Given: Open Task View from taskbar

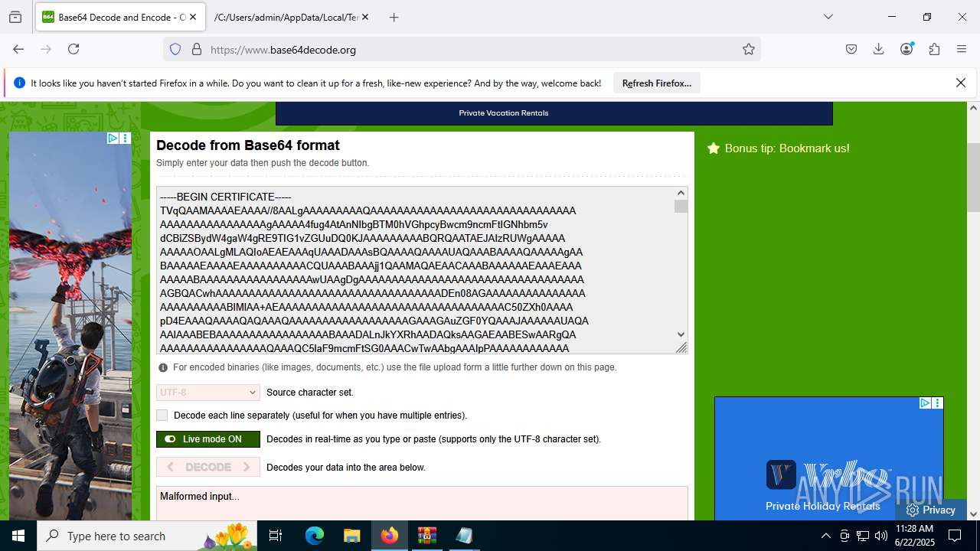Looking at the screenshot, I should click(x=276, y=536).
